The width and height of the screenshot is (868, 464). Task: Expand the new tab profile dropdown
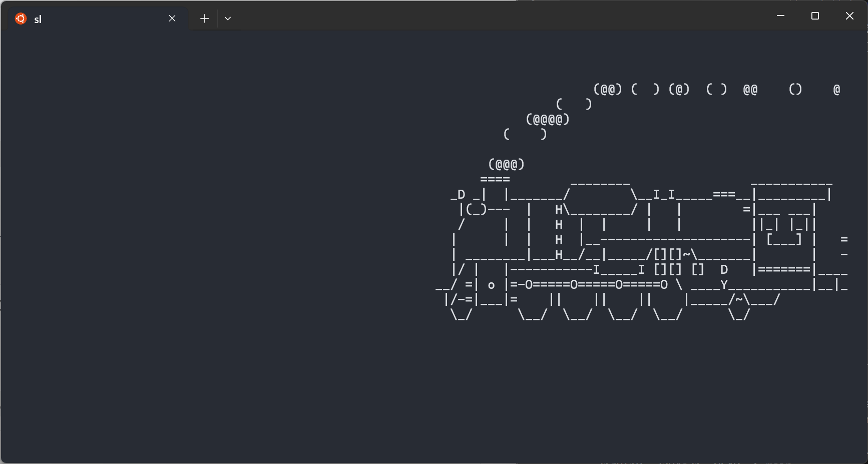click(228, 19)
